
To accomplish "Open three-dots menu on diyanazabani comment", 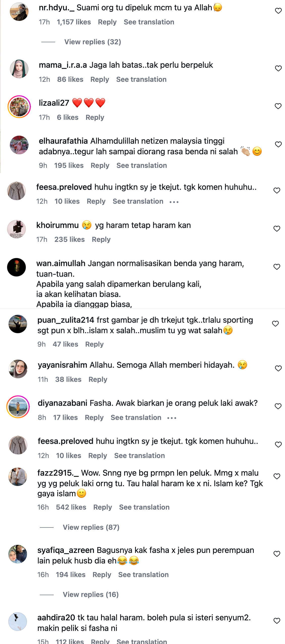I will pyautogui.click(x=172, y=418).
